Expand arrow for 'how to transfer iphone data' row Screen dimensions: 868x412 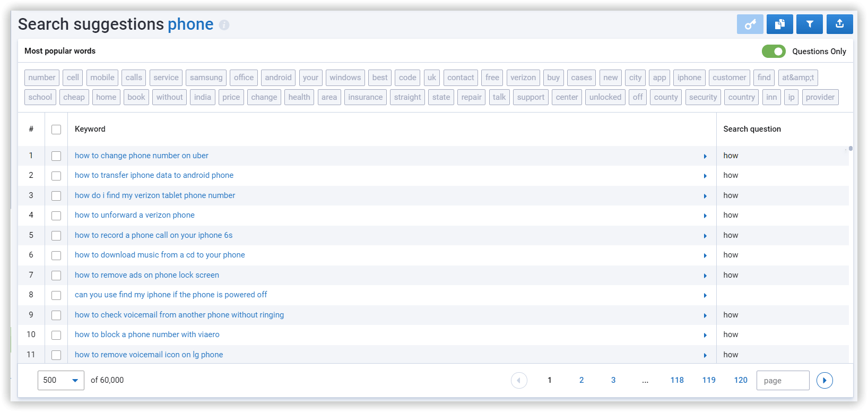[705, 176]
